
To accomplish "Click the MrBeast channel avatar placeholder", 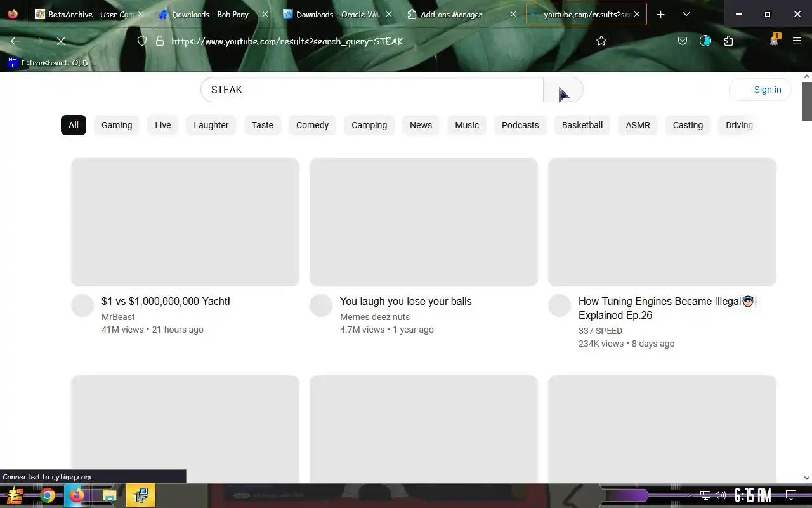I will (82, 305).
